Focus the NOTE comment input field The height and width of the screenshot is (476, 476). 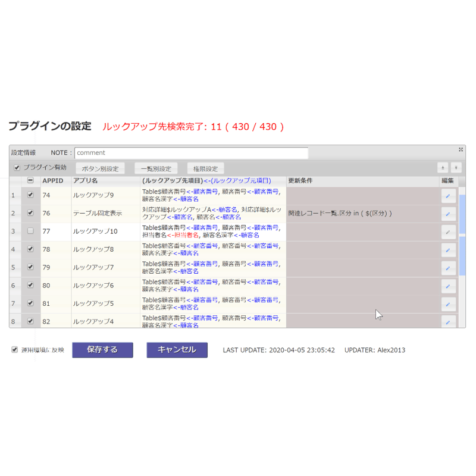click(191, 153)
